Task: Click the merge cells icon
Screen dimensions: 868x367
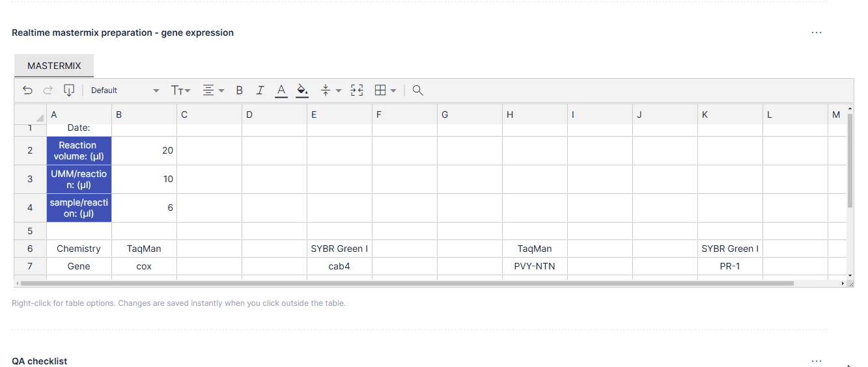Action: tap(357, 90)
